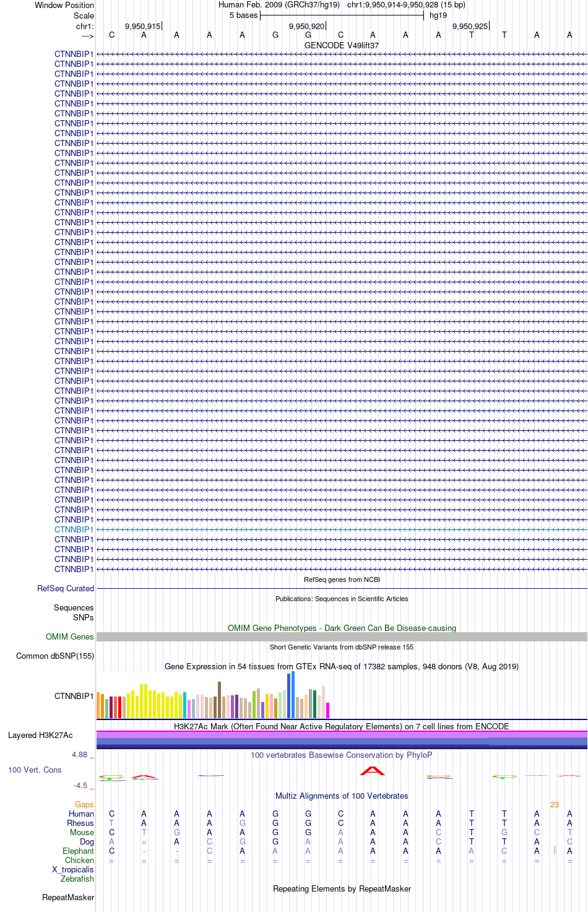Click the RefSeq genes from NCBI title
The width and height of the screenshot is (588, 912).
(342, 580)
